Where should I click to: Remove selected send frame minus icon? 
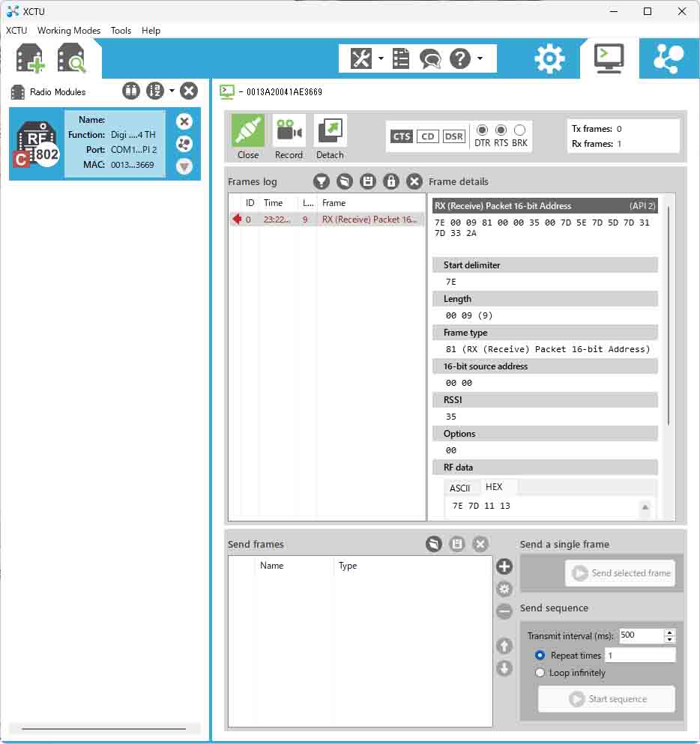tap(504, 611)
